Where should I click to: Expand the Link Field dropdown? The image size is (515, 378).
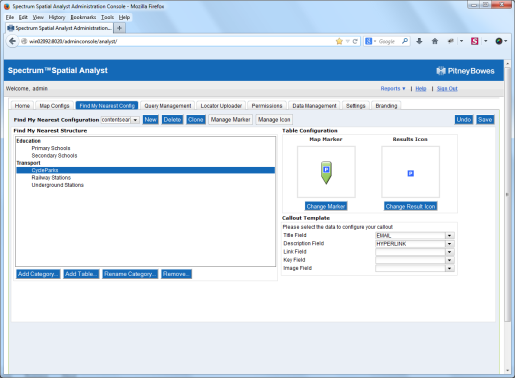coord(449,252)
